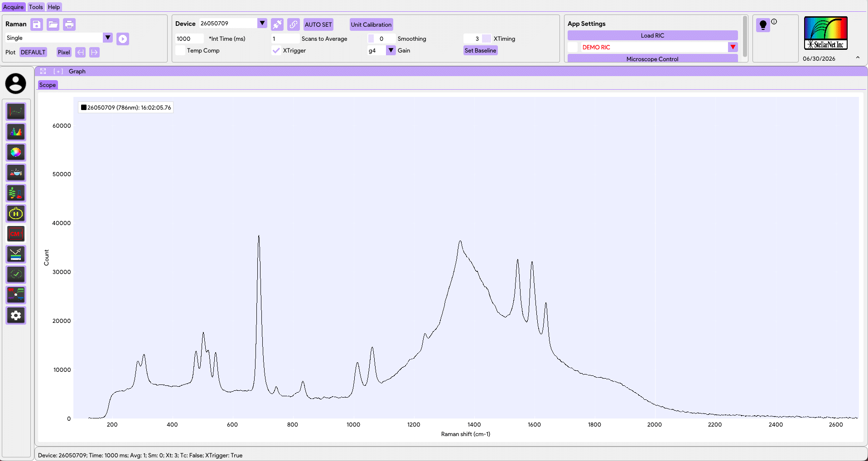Disable the XTrigger checkbox

(276, 51)
